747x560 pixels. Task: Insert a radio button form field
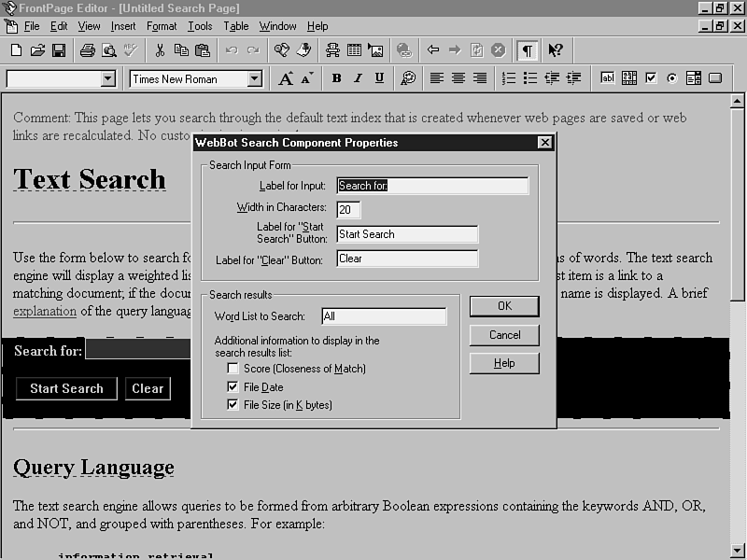point(672,78)
